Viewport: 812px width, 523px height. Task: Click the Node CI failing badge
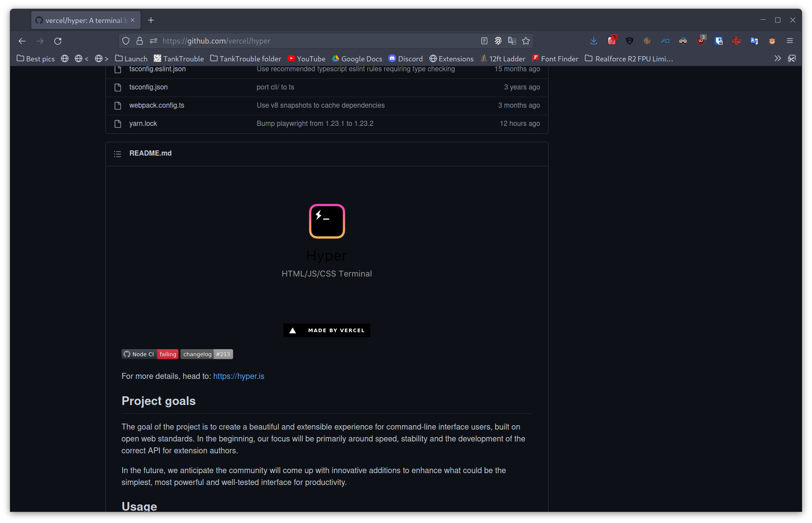click(150, 354)
